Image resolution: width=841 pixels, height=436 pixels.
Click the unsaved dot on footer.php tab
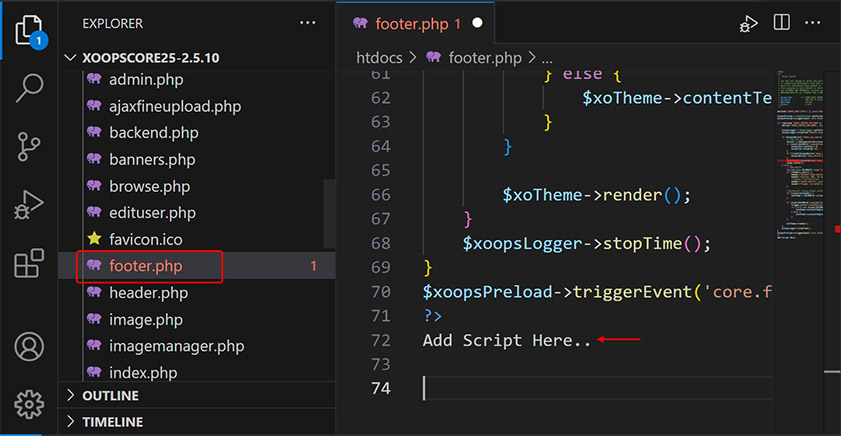pos(477,23)
